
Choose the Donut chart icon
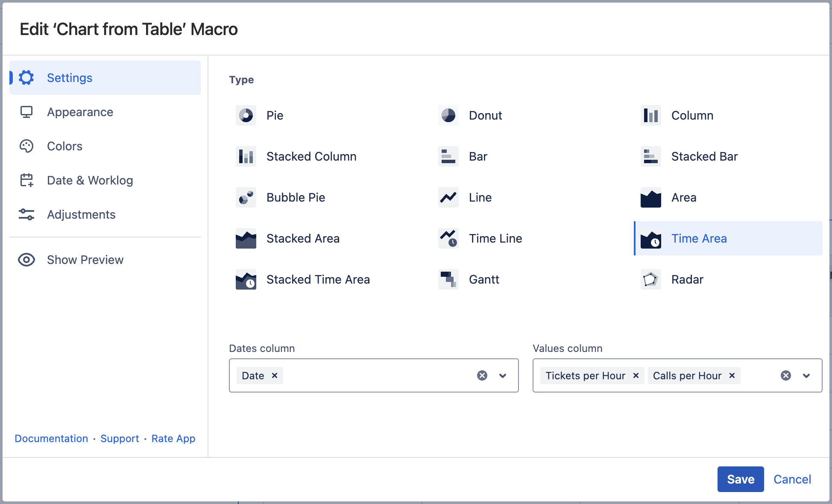[448, 115]
